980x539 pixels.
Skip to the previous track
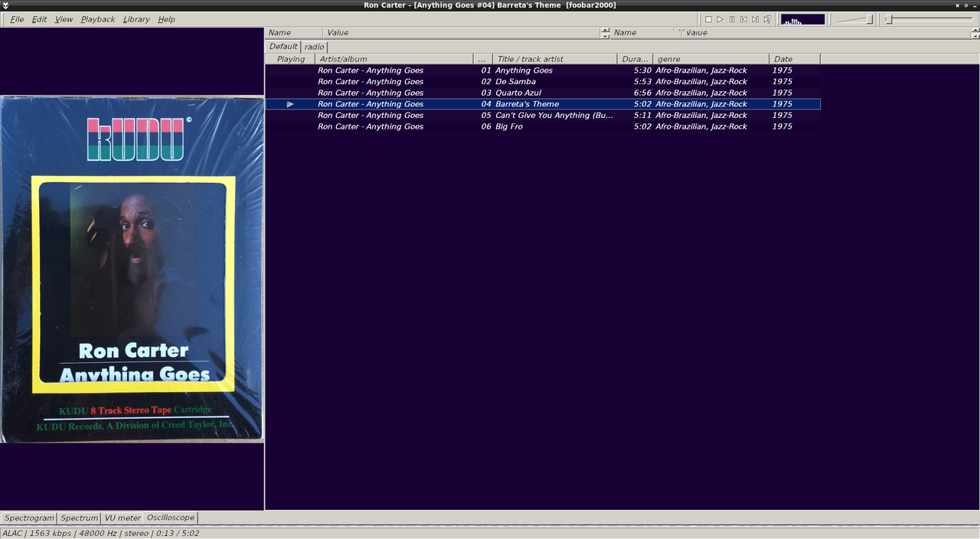(x=743, y=19)
